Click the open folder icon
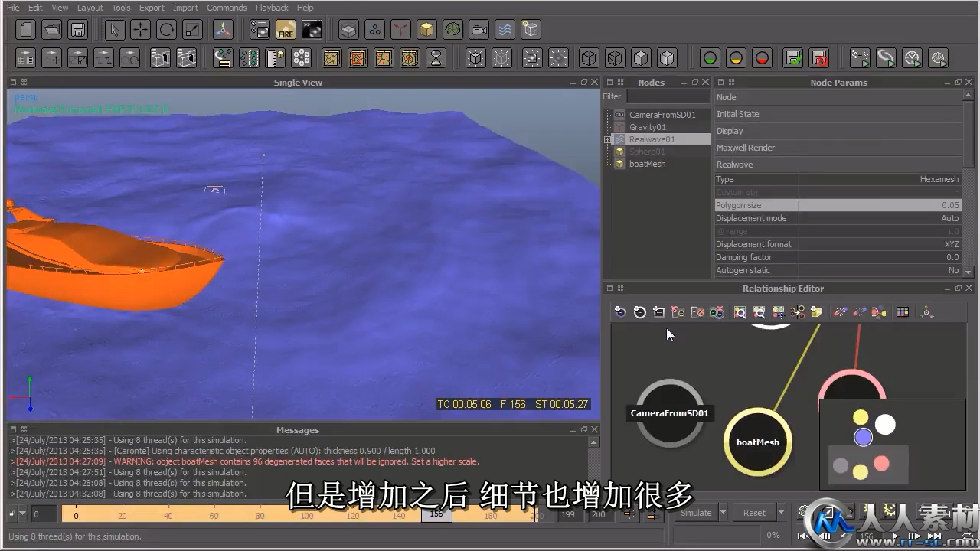 tap(51, 30)
